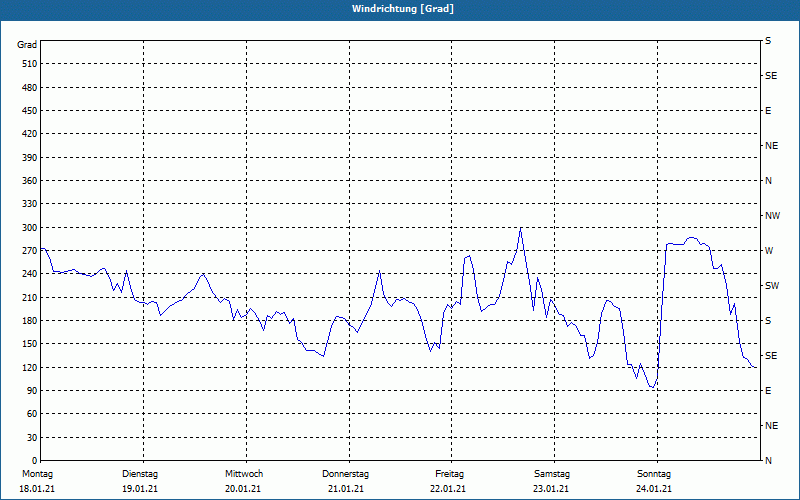
Task: Select the 60 degree axis label
Action: (31, 414)
